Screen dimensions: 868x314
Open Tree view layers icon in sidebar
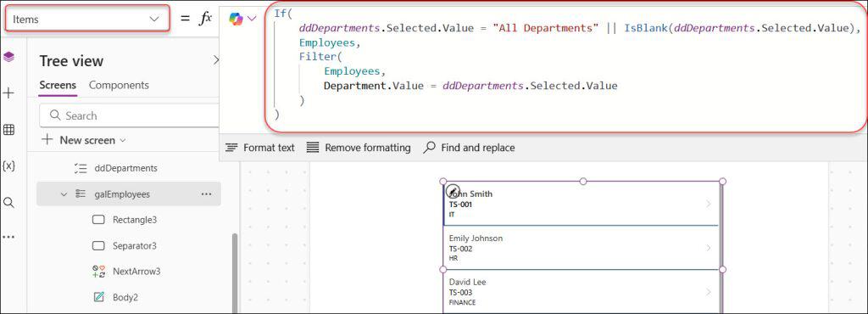pos(8,57)
